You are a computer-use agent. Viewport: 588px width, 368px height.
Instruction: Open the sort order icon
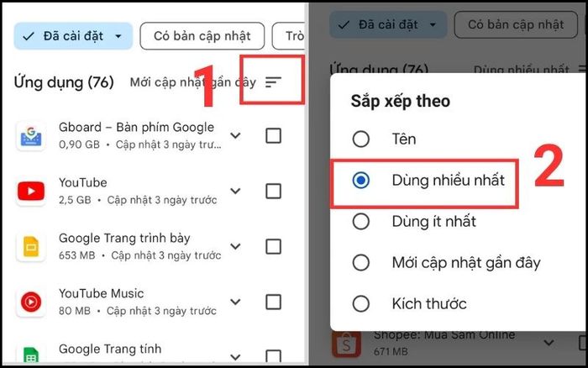point(273,81)
